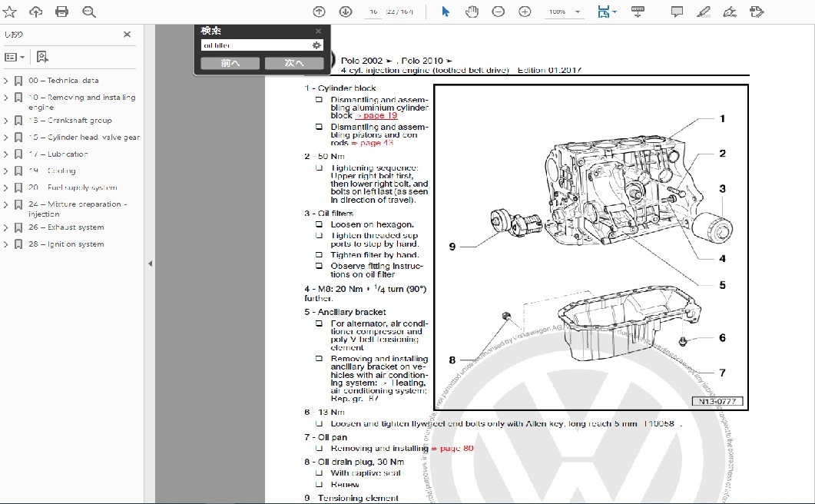Select the highlighter pen tool
This screenshot has height=504, width=815.
[x=704, y=12]
